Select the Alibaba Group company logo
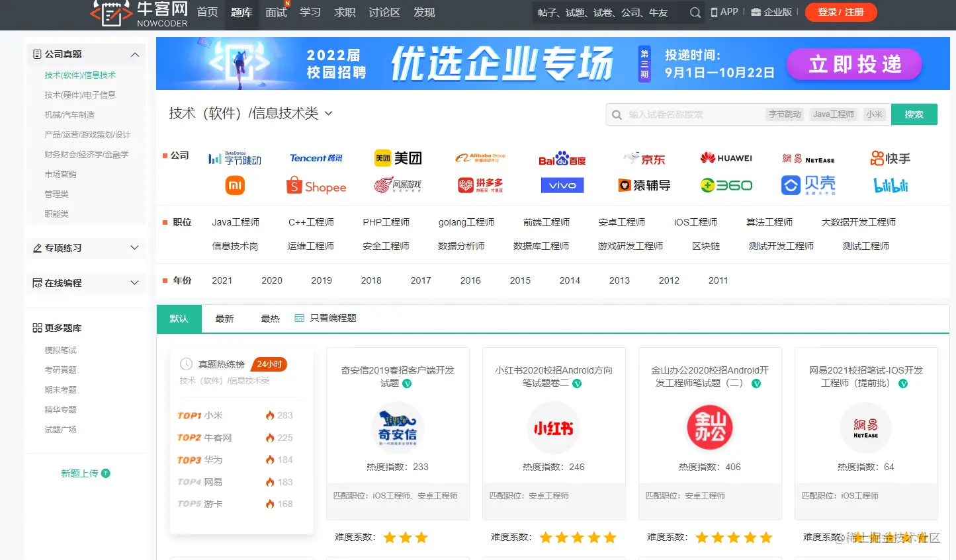Screen dimensions: 956x560 480,158
